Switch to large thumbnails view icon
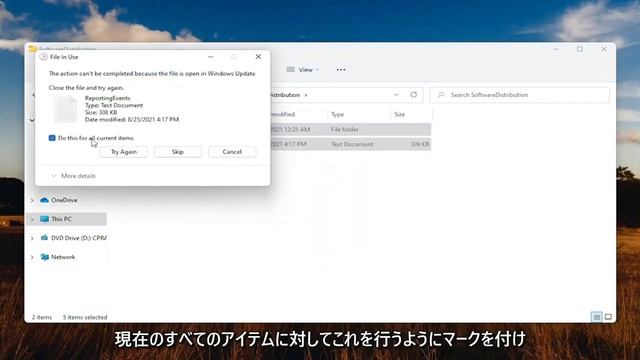640x360 pixels. point(608,317)
